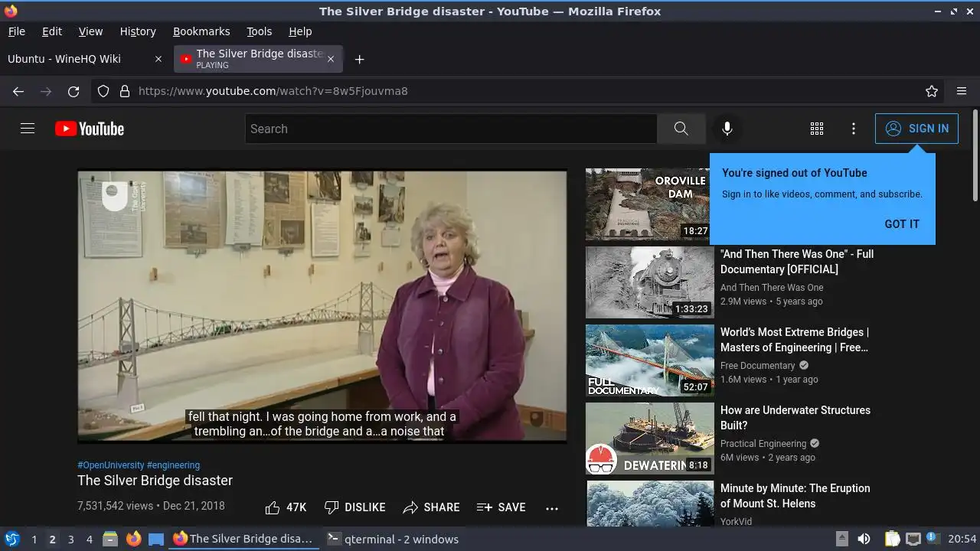Follow the #OpenUniversity hashtag link
This screenshot has height=551, width=980.
click(110, 465)
